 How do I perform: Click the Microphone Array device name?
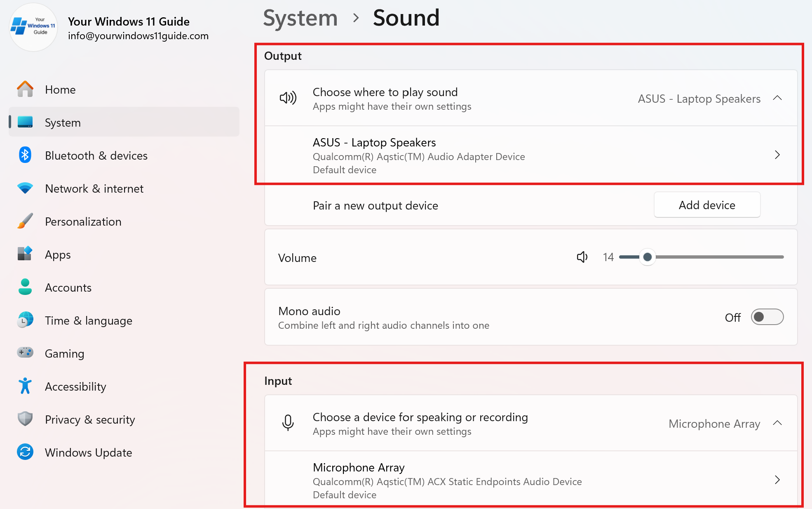(359, 467)
